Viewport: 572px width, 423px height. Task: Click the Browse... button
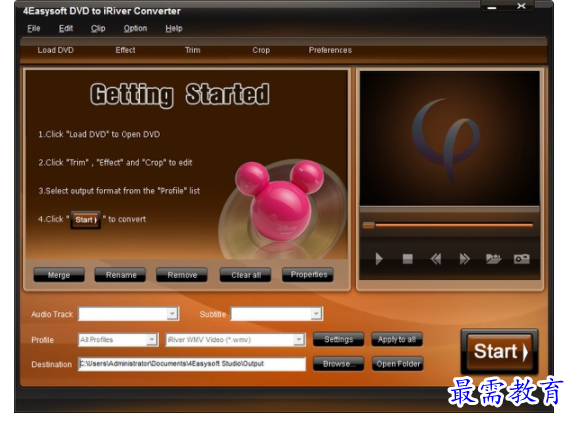339,364
